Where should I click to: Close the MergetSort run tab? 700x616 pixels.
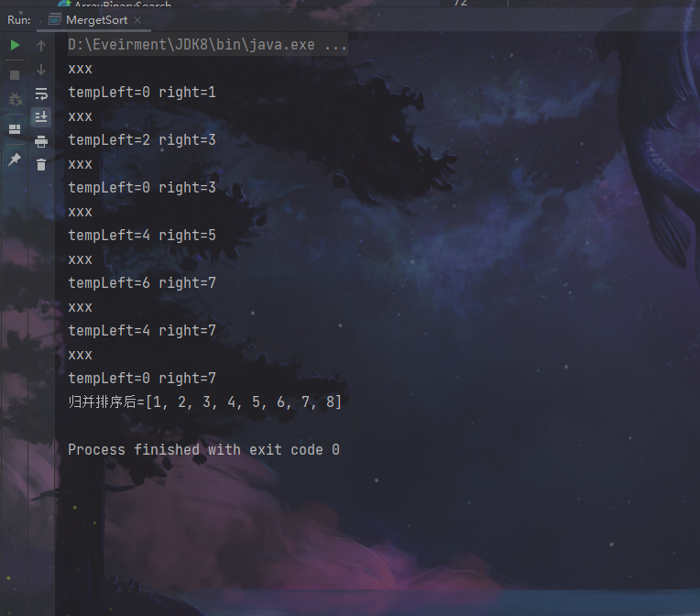pyautogui.click(x=137, y=20)
